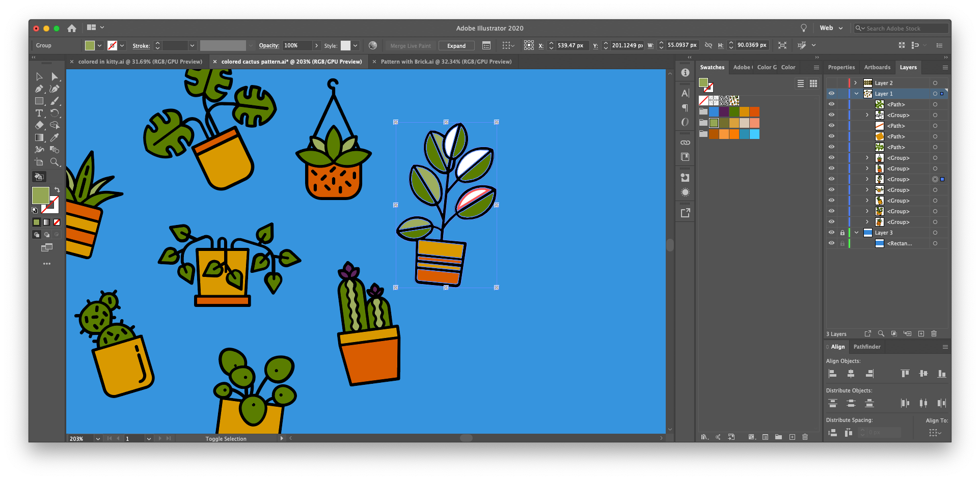Viewport: 980px width, 480px height.
Task: Select the Gradient tool
Action: [39, 137]
